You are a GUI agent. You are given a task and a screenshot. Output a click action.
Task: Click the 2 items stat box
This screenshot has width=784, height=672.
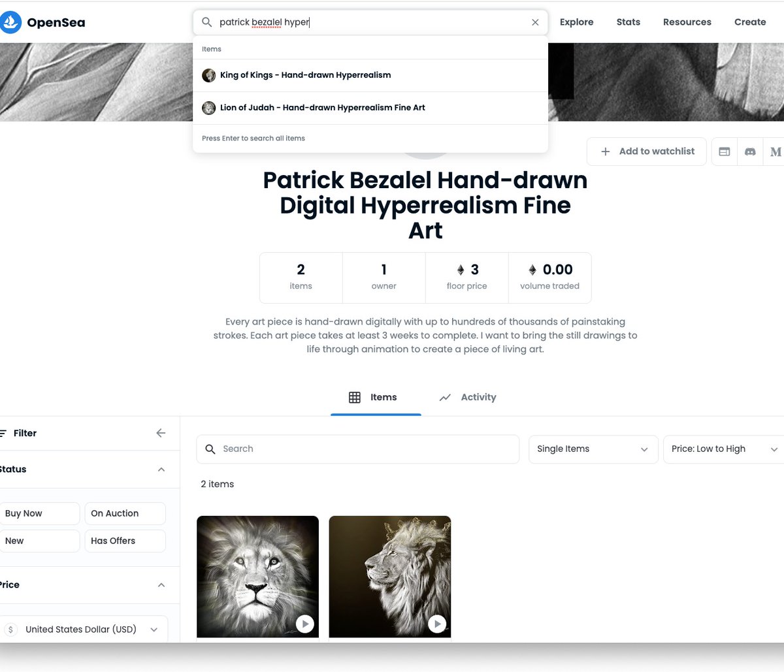point(301,278)
